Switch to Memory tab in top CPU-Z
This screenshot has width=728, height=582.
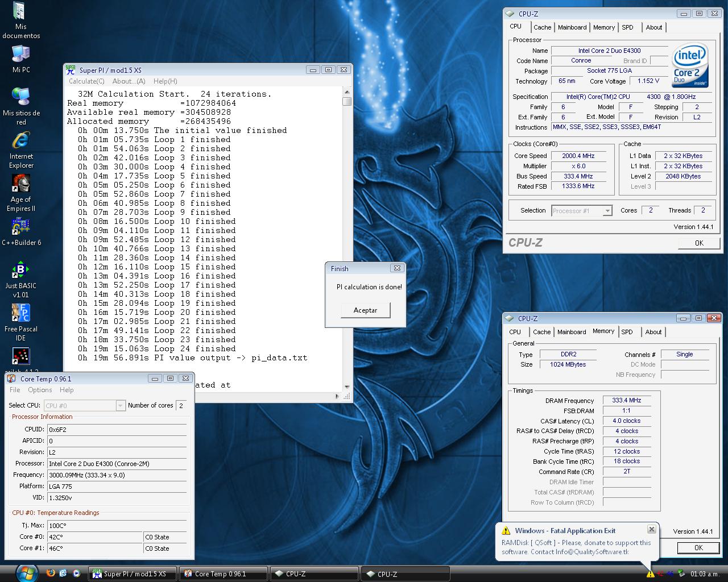click(x=604, y=27)
